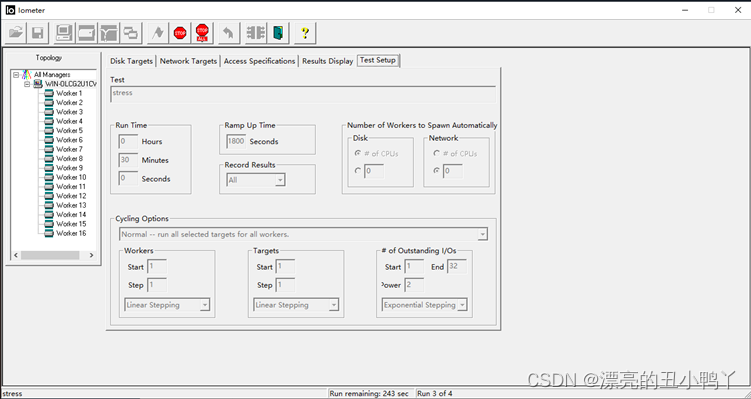
Task: Open Access Specifications tab
Action: [259, 61]
